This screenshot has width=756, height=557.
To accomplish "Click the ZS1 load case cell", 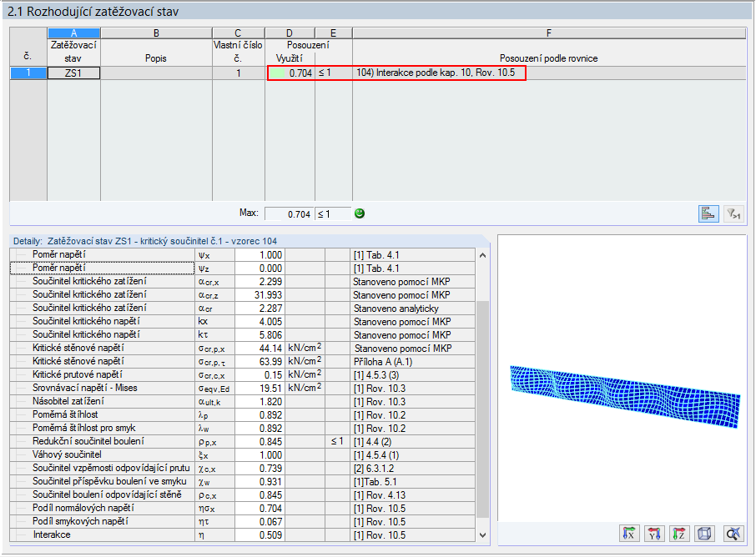I will pyautogui.click(x=73, y=73).
